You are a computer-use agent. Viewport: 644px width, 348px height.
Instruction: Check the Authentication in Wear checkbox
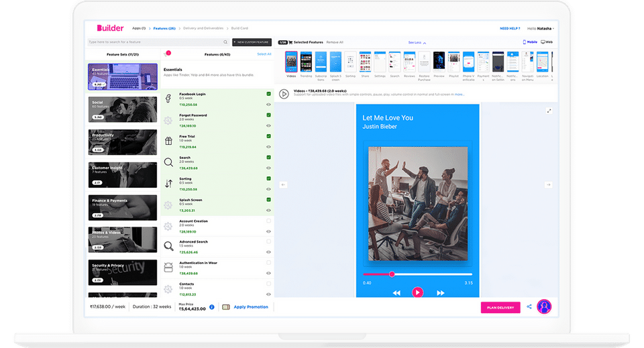tap(268, 263)
